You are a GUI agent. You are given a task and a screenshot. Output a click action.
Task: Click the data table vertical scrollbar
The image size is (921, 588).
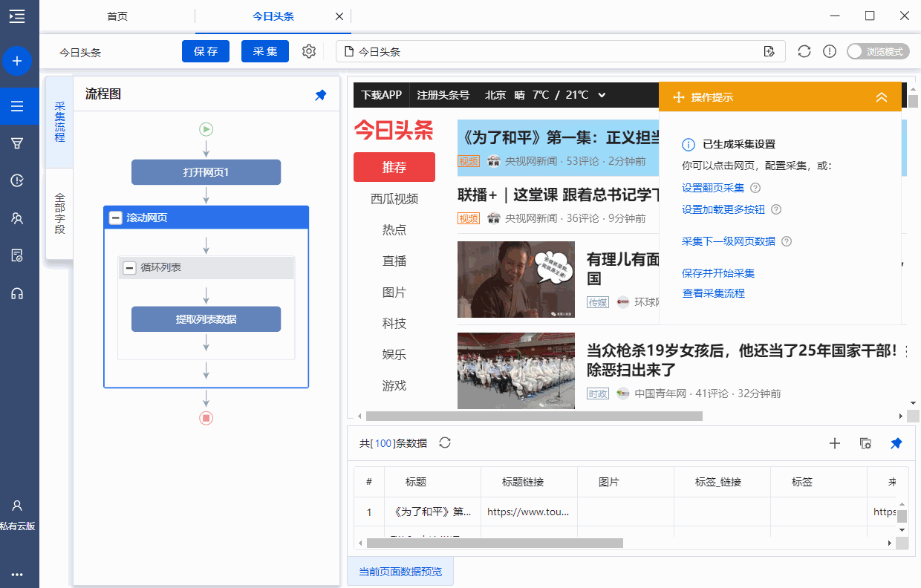point(902,516)
